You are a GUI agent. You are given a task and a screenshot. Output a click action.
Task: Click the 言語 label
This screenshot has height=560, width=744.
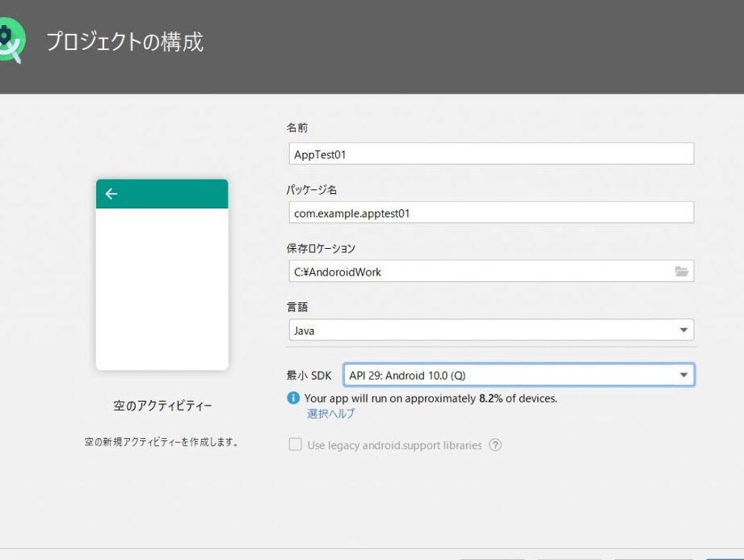click(297, 307)
